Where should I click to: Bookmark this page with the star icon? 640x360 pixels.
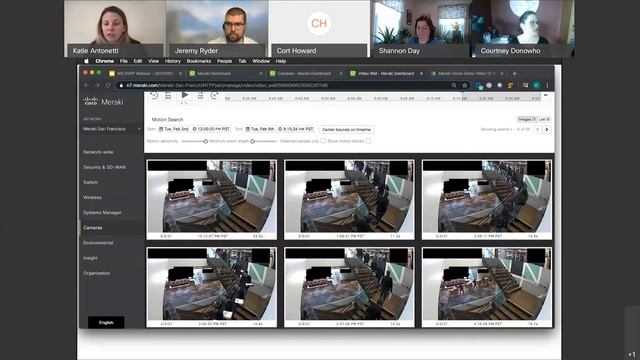pyautogui.click(x=464, y=85)
